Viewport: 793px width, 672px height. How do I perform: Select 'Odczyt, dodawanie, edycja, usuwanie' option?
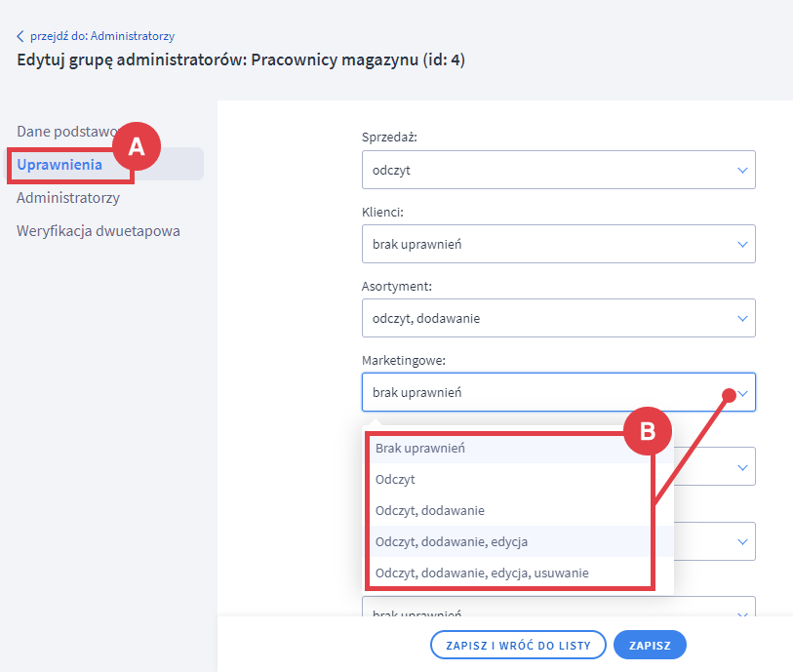pos(482,573)
